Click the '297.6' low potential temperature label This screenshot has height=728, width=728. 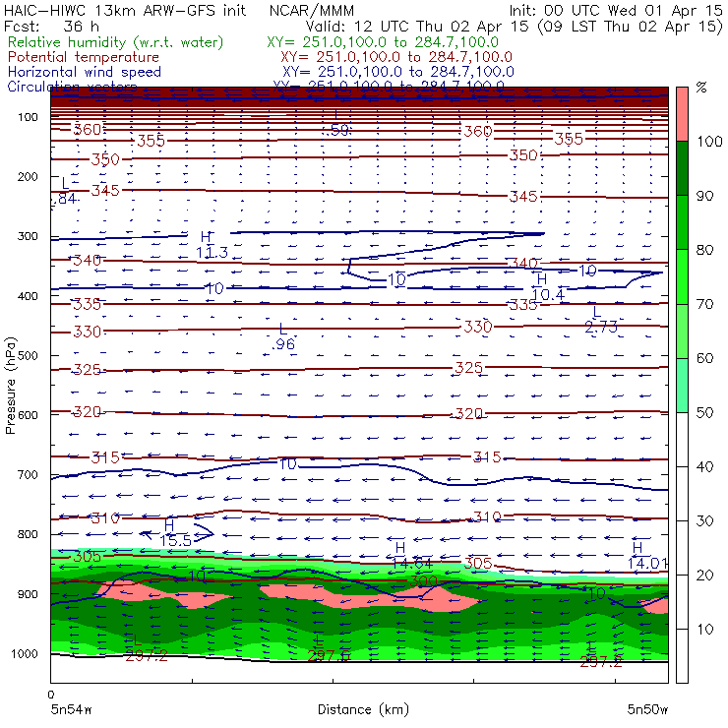click(329, 655)
